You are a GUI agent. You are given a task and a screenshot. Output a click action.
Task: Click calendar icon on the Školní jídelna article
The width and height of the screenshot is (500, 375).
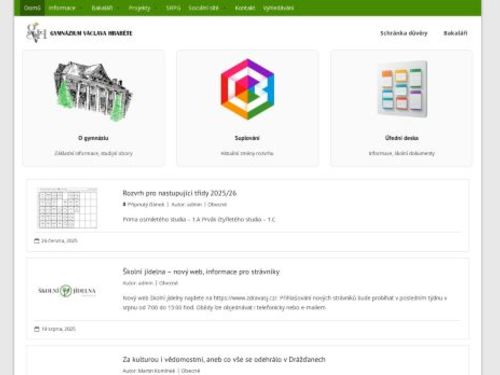coord(37,329)
